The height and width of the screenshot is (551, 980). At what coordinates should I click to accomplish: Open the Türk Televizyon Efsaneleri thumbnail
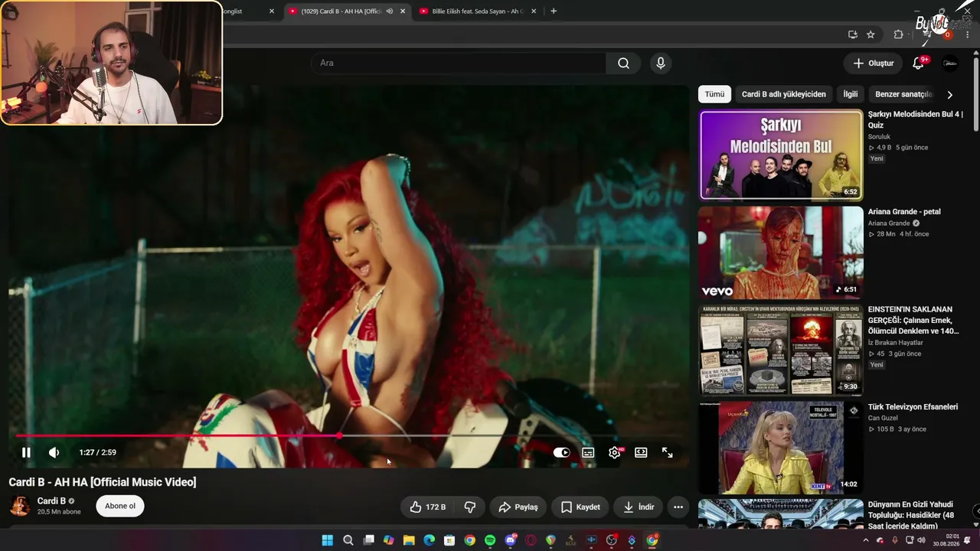781,448
